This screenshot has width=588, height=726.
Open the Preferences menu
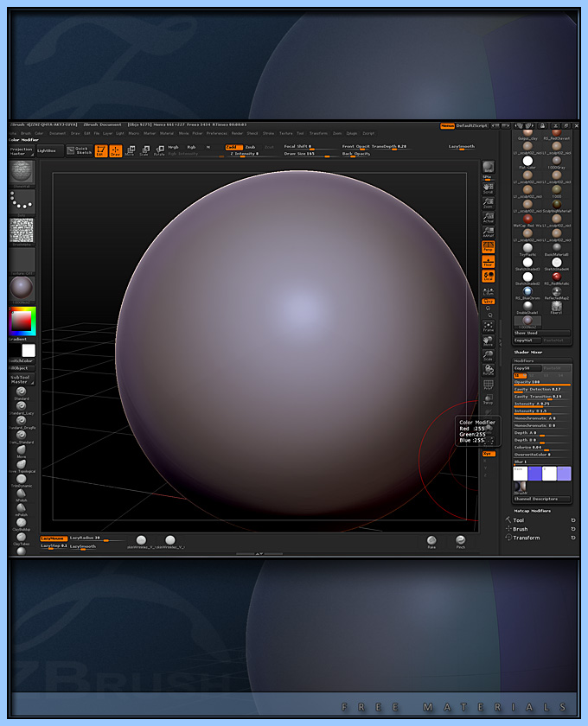click(216, 133)
